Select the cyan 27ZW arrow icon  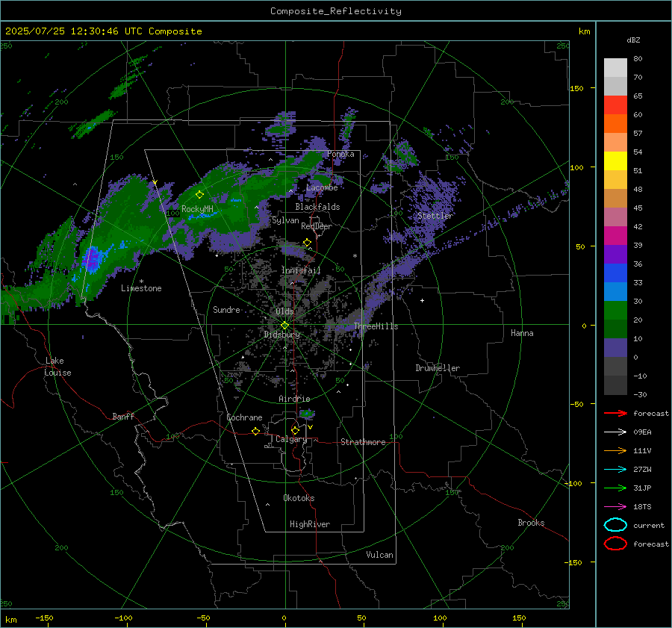[x=615, y=470]
